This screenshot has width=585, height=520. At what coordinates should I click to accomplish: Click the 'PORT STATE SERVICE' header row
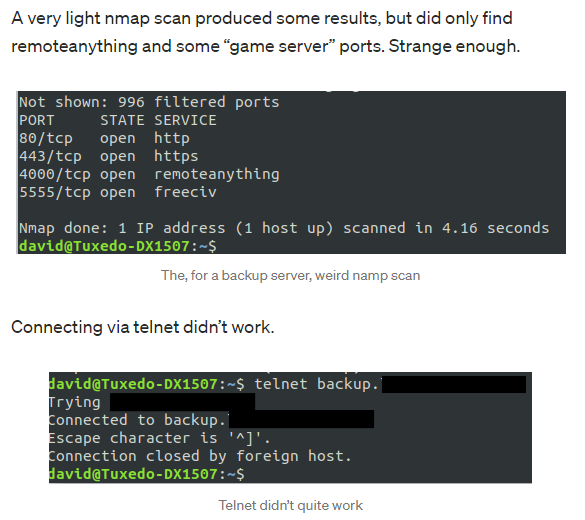point(118,120)
